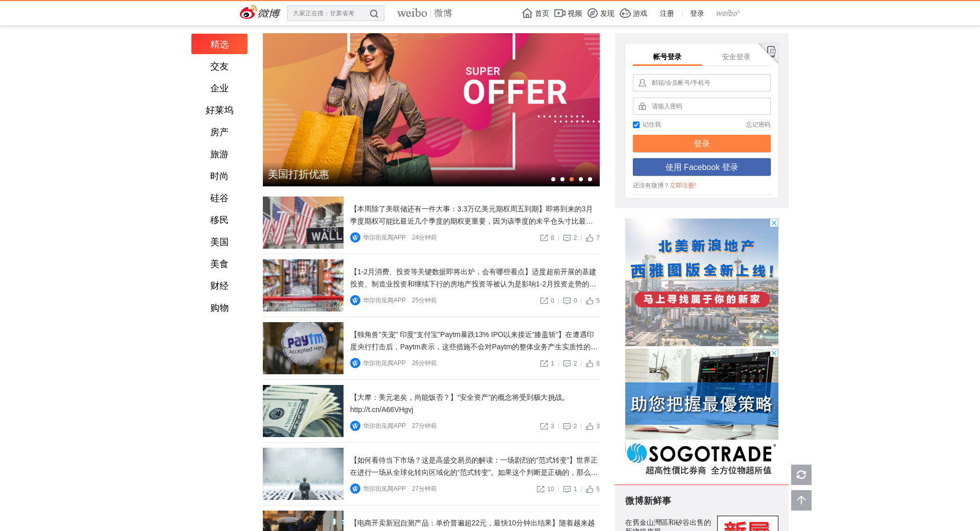Click the 使用 Facebook 登录 button
This screenshot has width=980, height=531.
click(701, 167)
